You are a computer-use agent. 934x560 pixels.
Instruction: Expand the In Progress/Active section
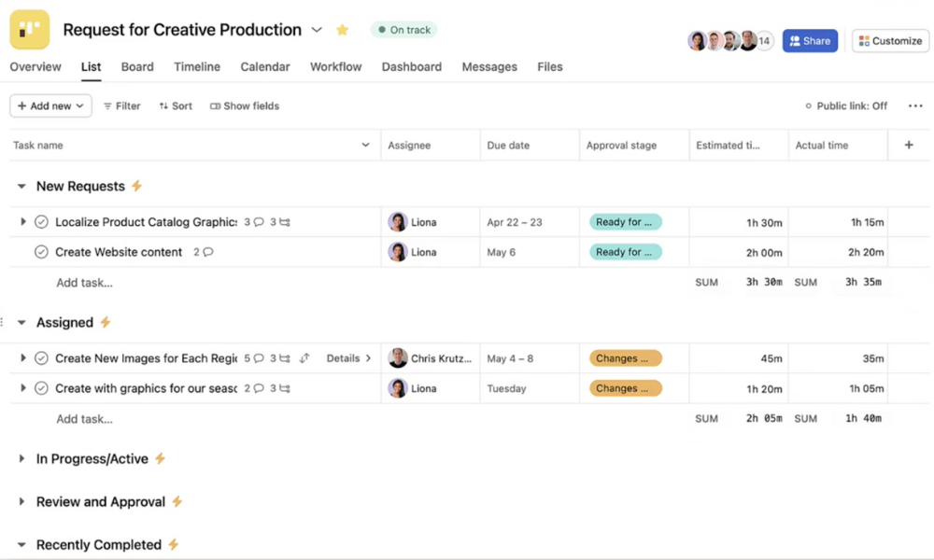tap(21, 458)
